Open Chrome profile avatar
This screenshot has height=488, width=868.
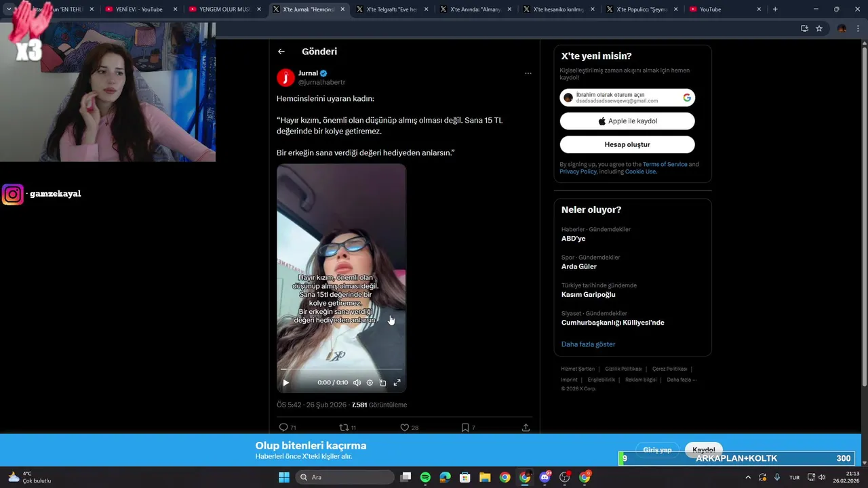pyautogui.click(x=842, y=28)
